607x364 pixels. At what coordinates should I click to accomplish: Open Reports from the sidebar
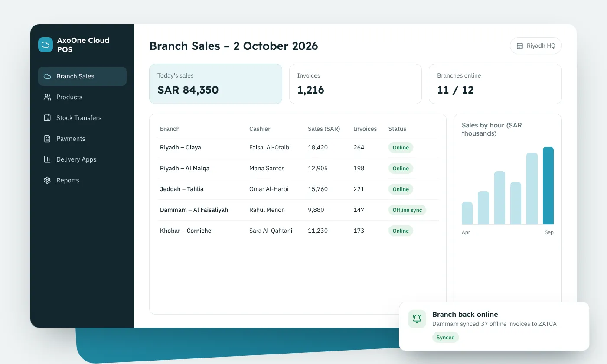(x=82, y=180)
